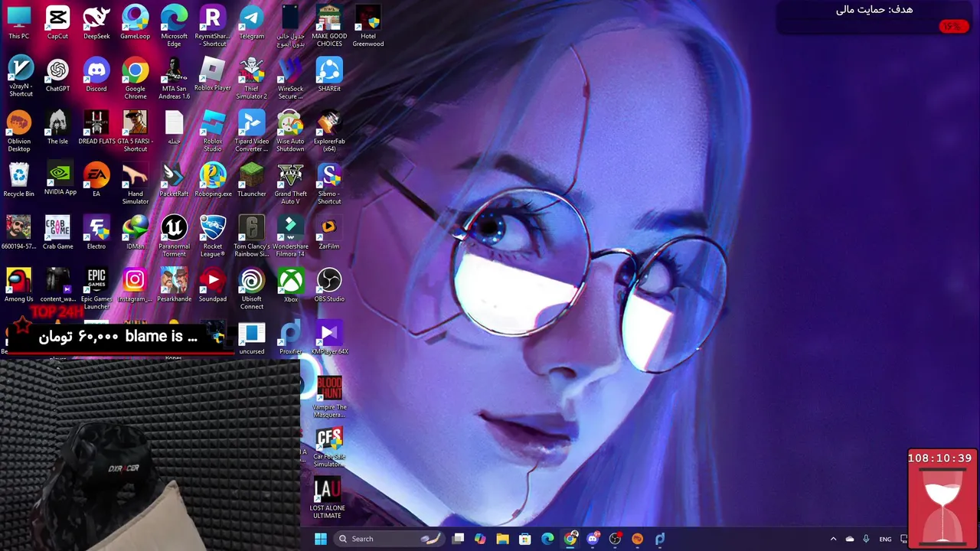Viewport: 980px width, 551px height.
Task: Select the EA app icon
Action: (96, 180)
